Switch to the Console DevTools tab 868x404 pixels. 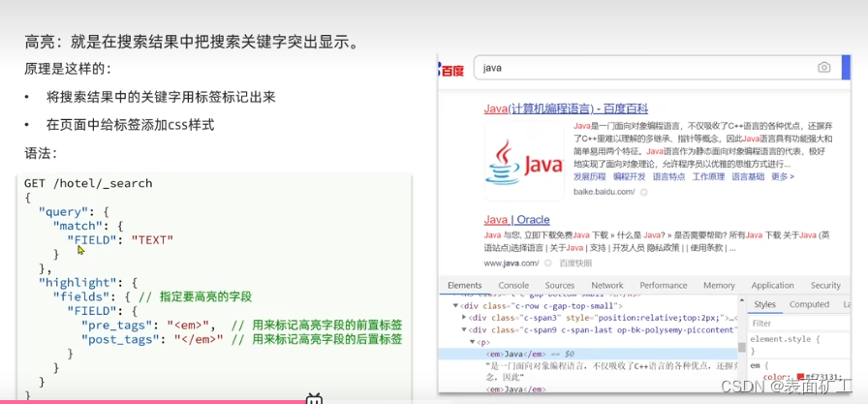(513, 286)
